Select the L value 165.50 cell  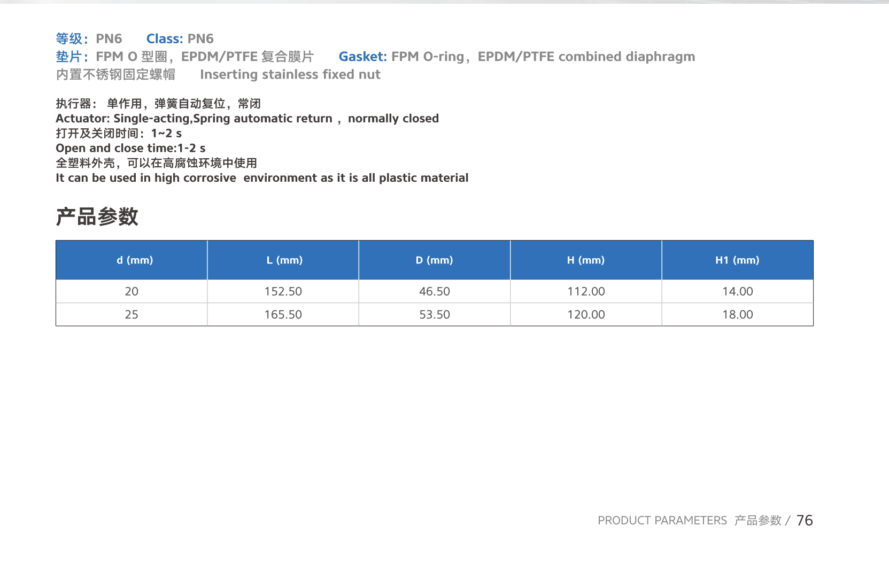283,314
